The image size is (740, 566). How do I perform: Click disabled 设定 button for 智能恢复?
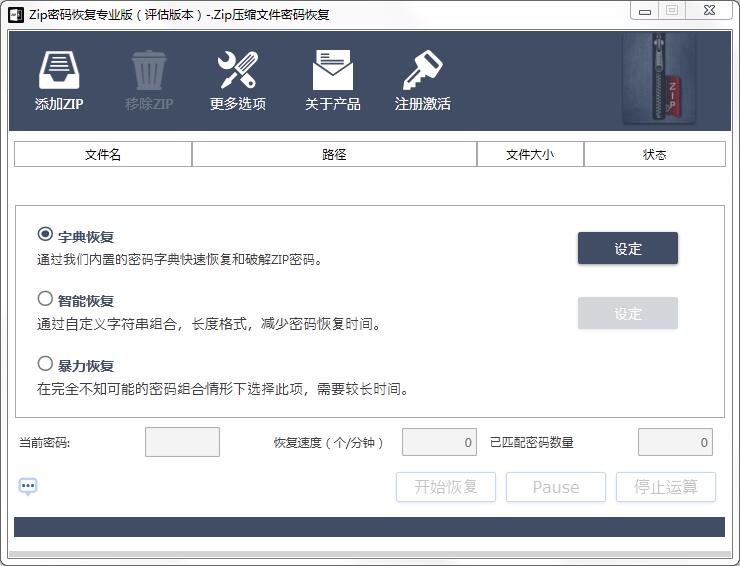pos(628,313)
